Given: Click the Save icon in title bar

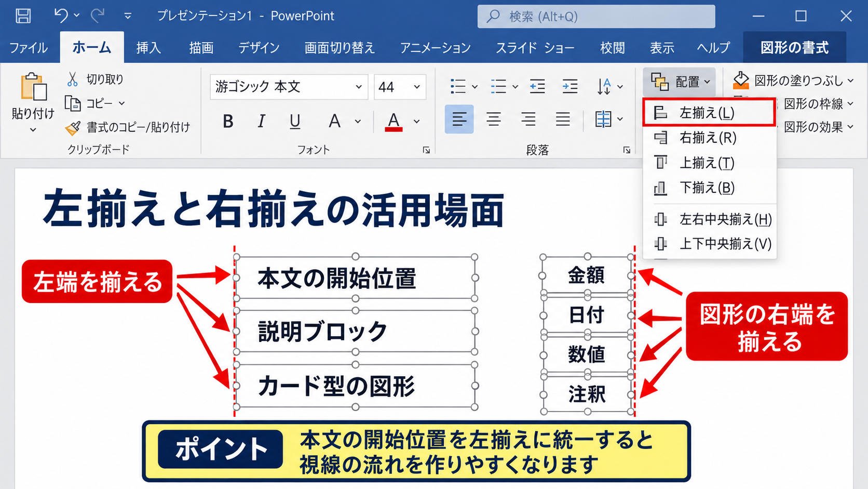Looking at the screenshot, I should click(23, 16).
